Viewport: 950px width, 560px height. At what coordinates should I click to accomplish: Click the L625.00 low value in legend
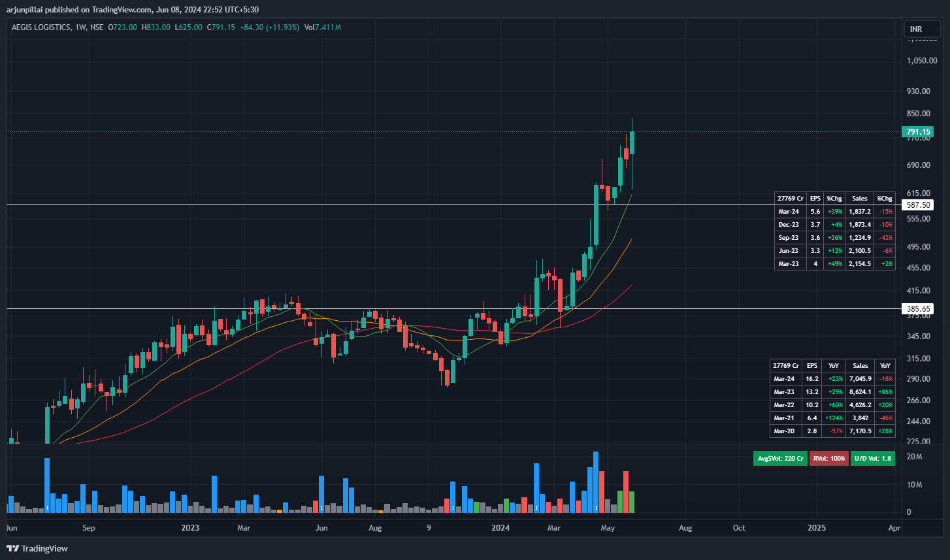click(188, 27)
